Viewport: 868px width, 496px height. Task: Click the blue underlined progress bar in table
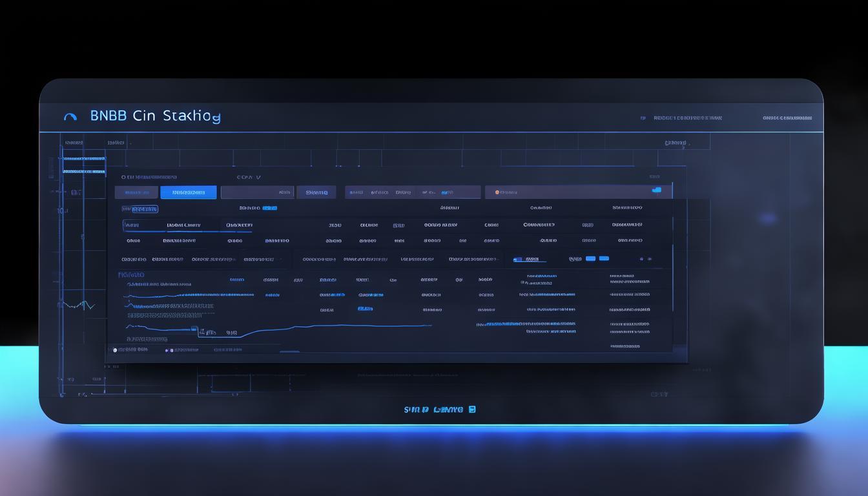click(x=530, y=260)
